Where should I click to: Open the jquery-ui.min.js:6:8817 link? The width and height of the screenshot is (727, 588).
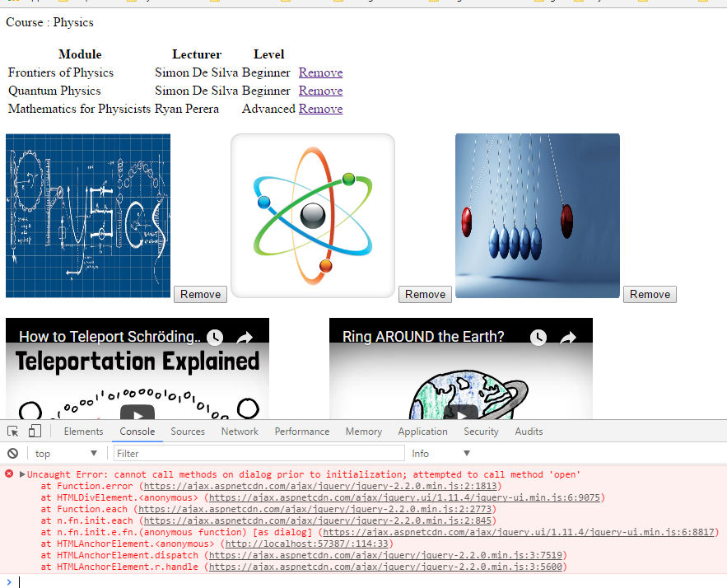pyautogui.click(x=519, y=532)
